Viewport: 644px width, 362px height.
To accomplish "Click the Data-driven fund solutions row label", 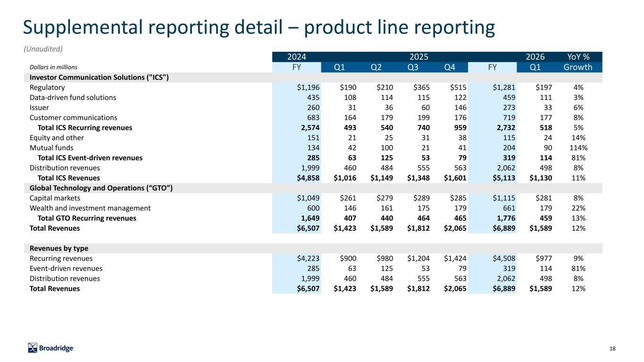I will (x=73, y=98).
